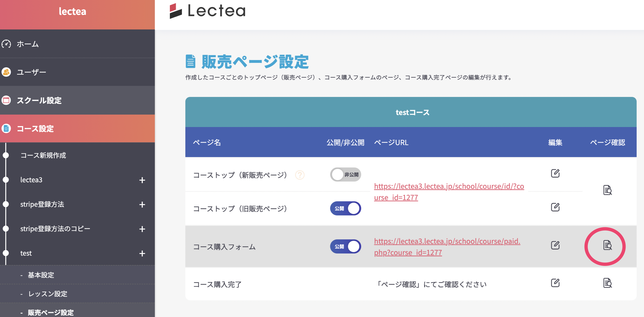The width and height of the screenshot is (644, 317).
Task: Preview the course purchase form page
Action: coord(607,245)
